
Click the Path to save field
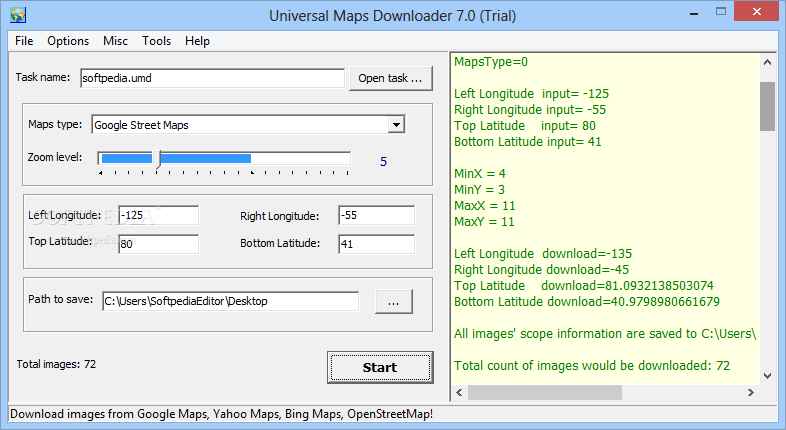229,301
